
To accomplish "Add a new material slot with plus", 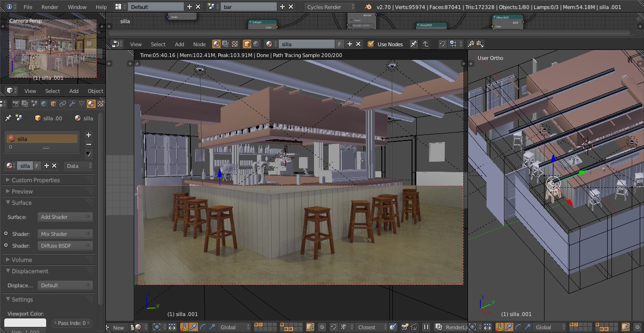I will 88,135.
